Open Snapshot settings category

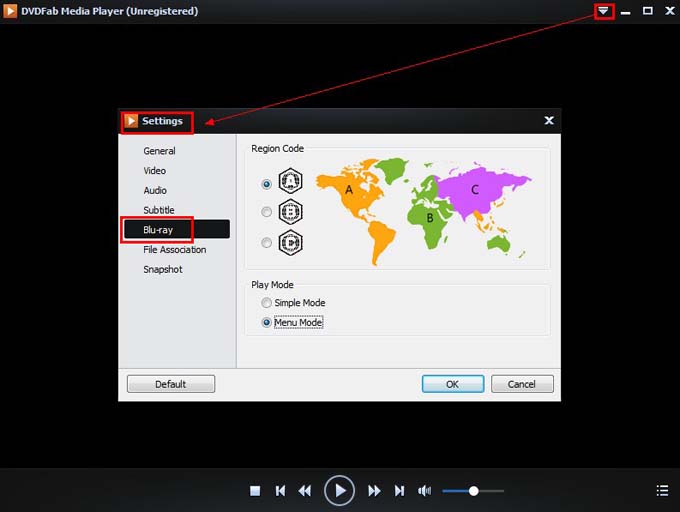pyautogui.click(x=163, y=269)
